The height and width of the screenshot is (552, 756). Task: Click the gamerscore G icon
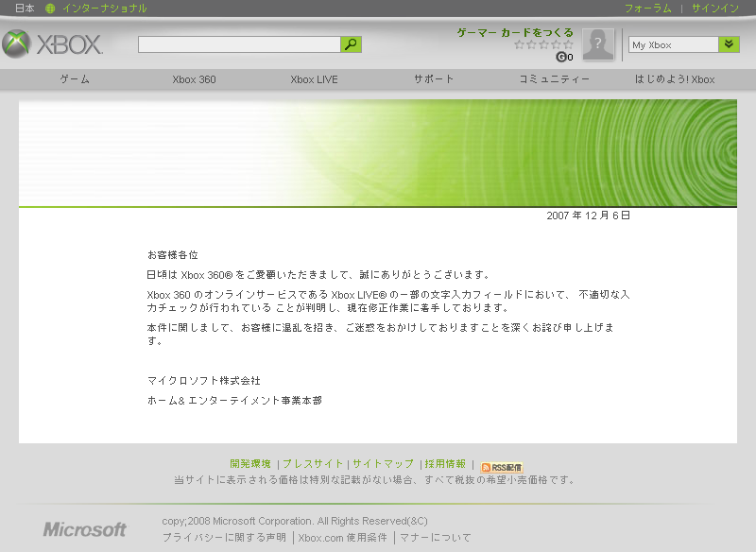coord(561,57)
